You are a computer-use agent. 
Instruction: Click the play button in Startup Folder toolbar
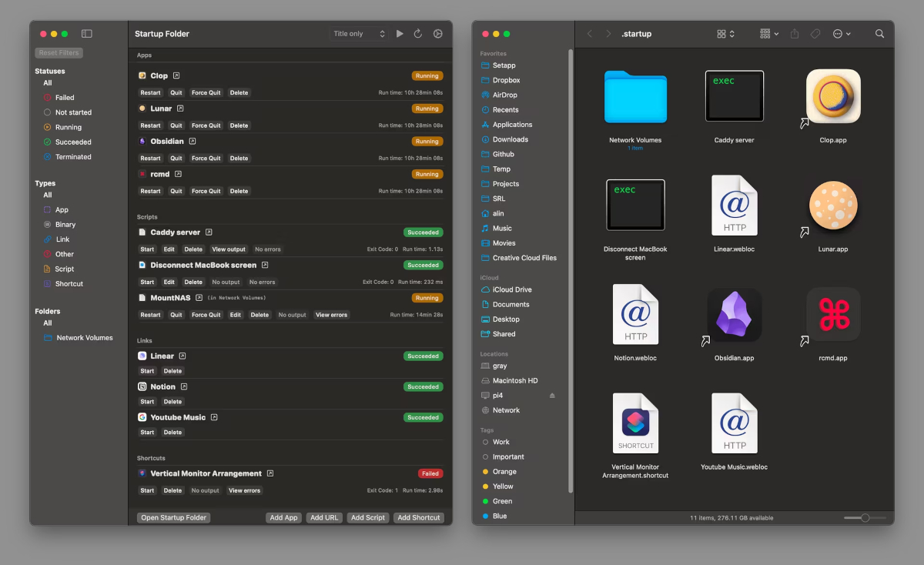400,34
